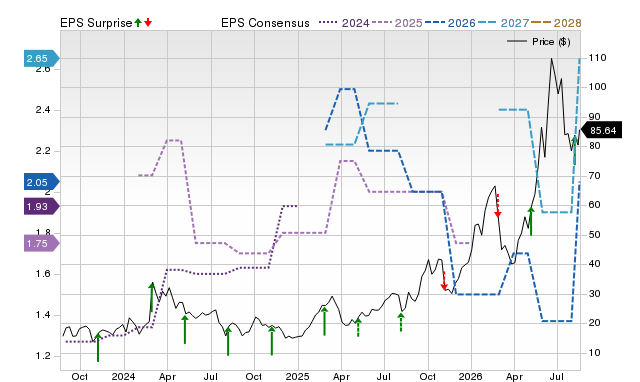The width and height of the screenshot is (640, 382).
Task: Click the 2.65 EPS value tag
Action: (41, 58)
